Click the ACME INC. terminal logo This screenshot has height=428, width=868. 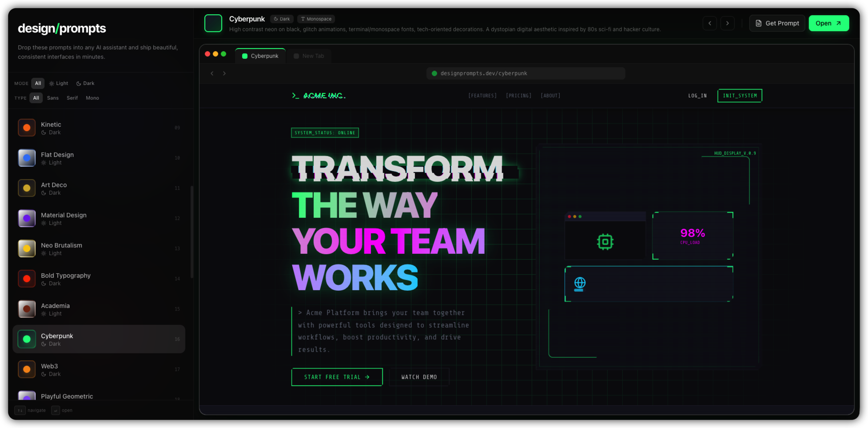[x=319, y=96]
